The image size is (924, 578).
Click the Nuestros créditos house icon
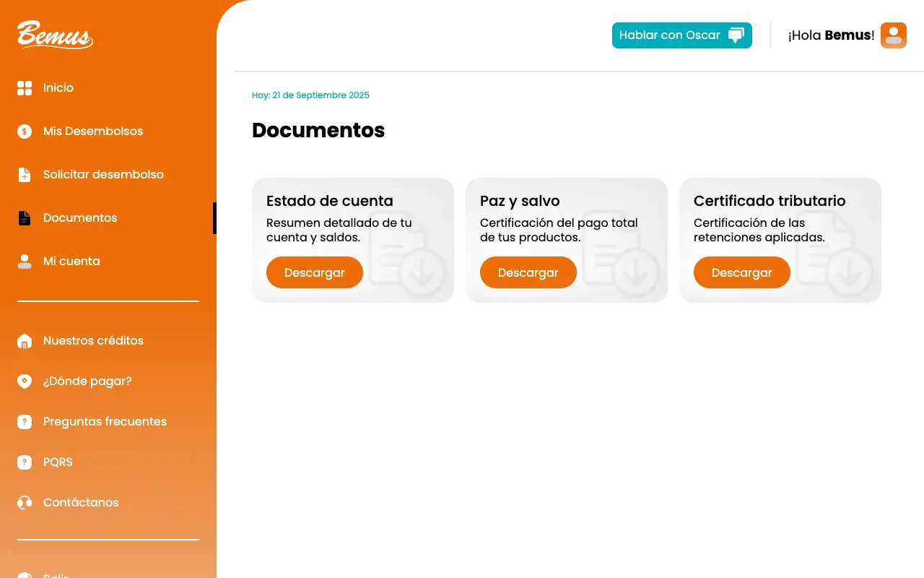25,341
